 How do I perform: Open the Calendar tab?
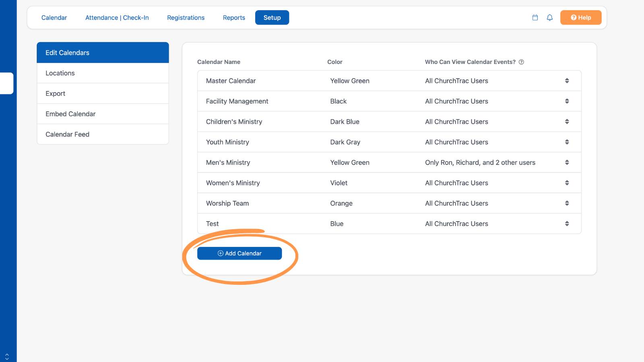(54, 18)
